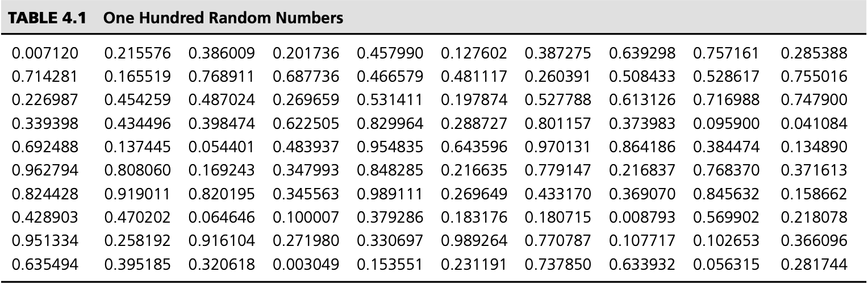
Task: Click the number 0.054401
Action: click(x=222, y=148)
